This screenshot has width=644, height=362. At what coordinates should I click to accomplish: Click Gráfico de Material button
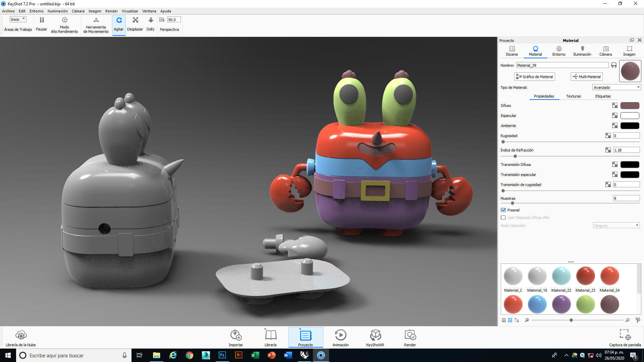pos(535,77)
